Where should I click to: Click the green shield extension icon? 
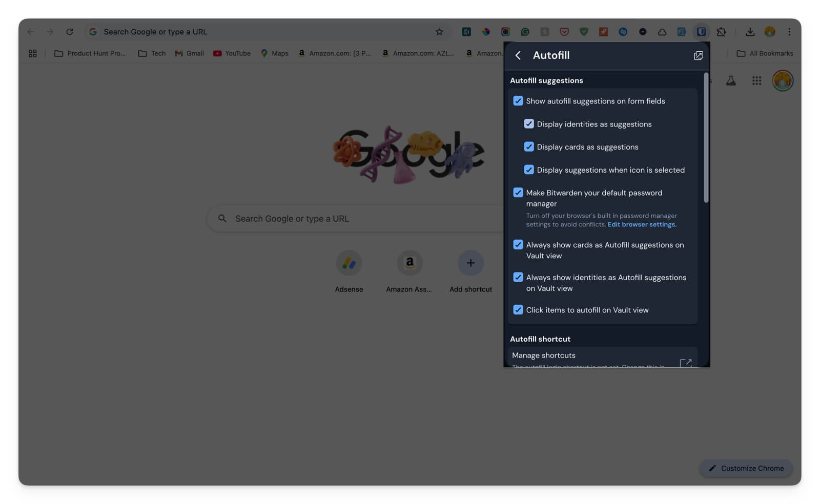tap(584, 32)
